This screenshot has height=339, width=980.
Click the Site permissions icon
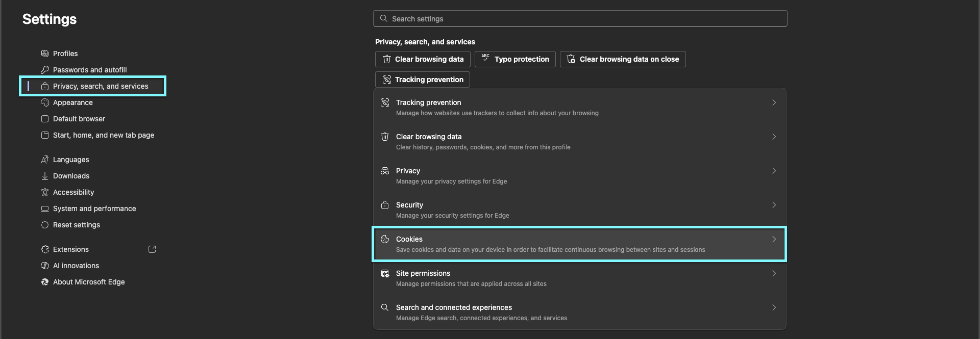[385, 273]
